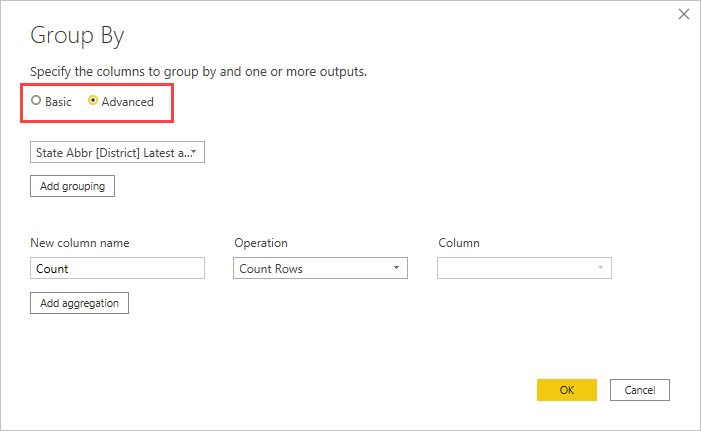Open the Count Rows operation dropdown
701x431 pixels.
(x=320, y=268)
